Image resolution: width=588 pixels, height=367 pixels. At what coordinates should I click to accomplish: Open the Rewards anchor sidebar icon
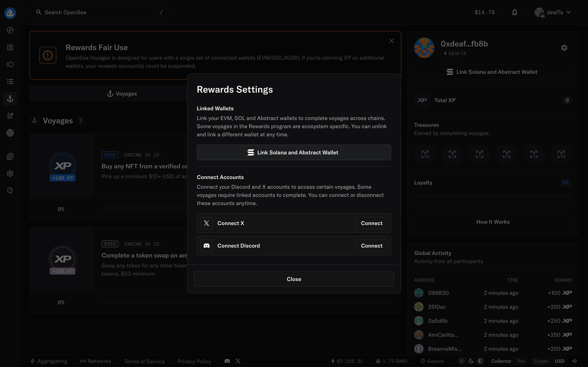[x=10, y=99]
